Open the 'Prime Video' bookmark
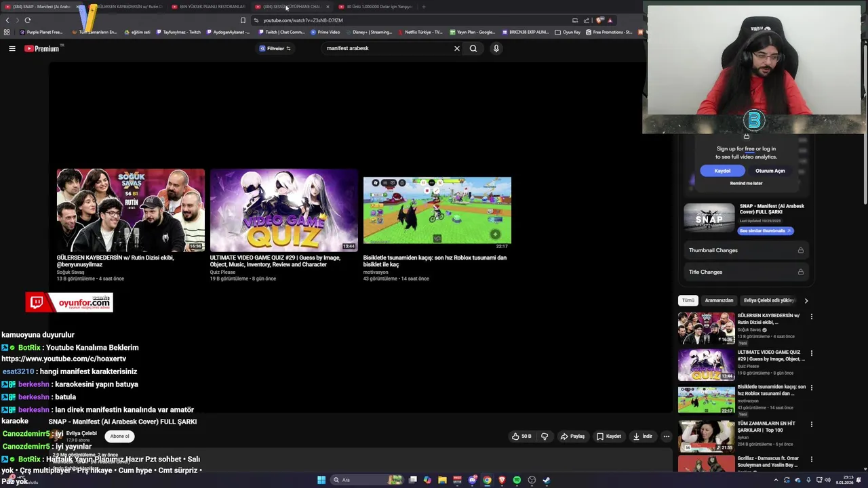 click(x=325, y=32)
